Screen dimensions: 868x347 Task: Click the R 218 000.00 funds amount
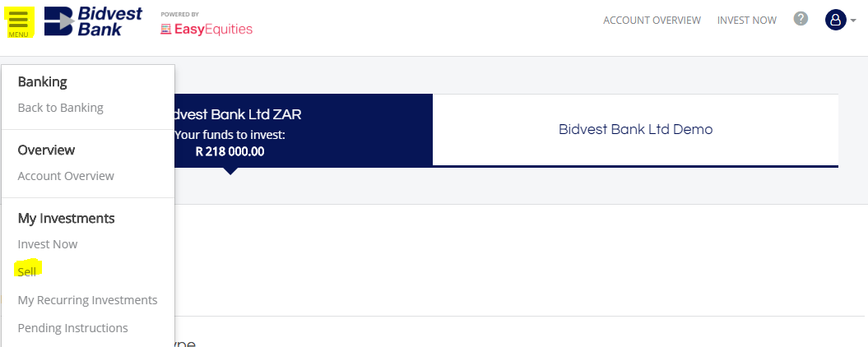point(230,151)
